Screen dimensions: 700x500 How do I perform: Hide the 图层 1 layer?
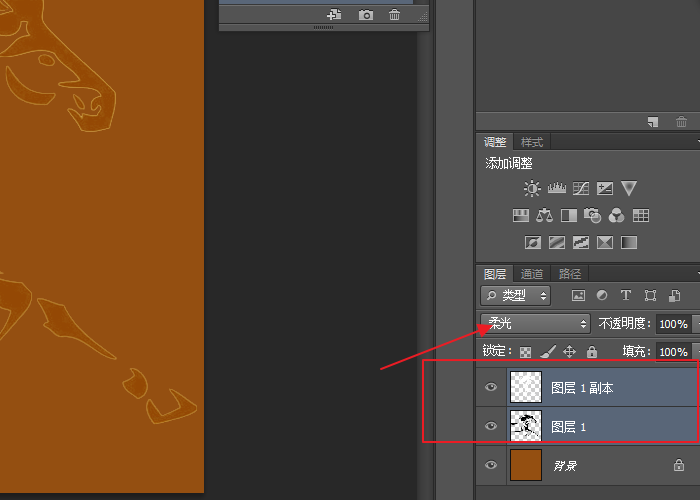[x=491, y=426]
